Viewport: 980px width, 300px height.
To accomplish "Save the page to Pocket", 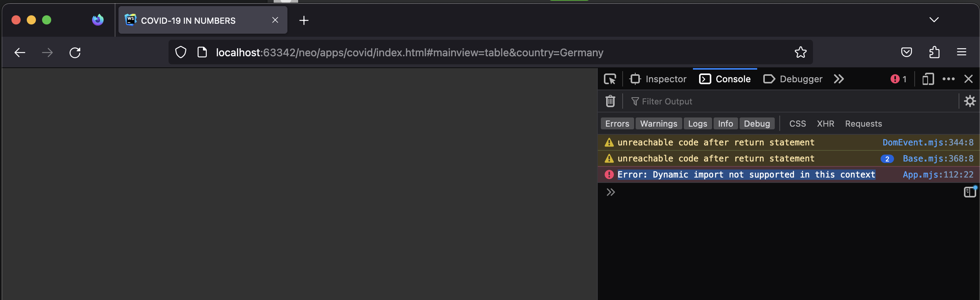I will pos(907,52).
